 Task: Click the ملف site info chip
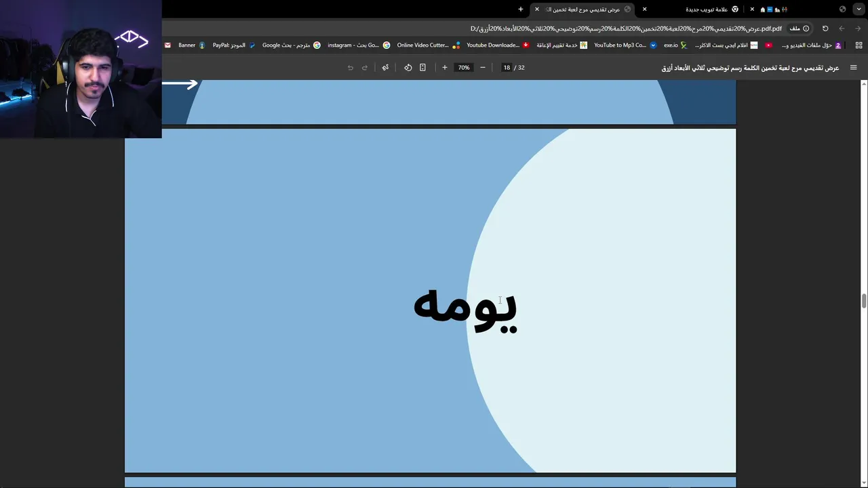pos(799,28)
